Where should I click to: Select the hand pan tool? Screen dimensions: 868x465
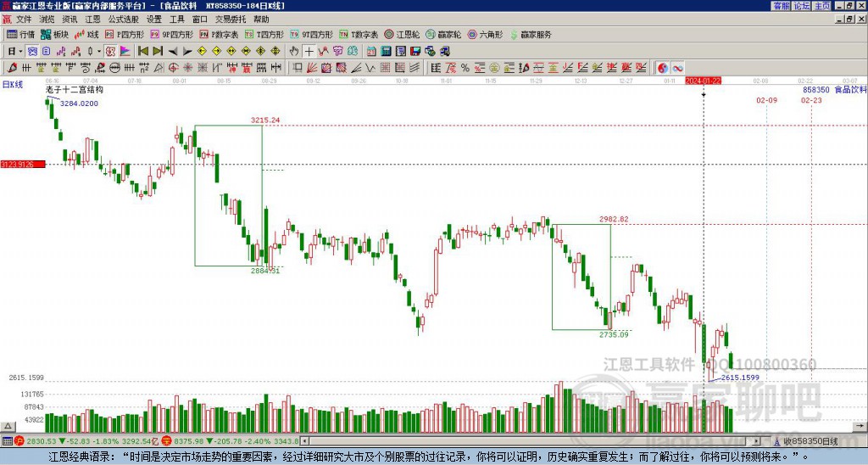[294, 52]
